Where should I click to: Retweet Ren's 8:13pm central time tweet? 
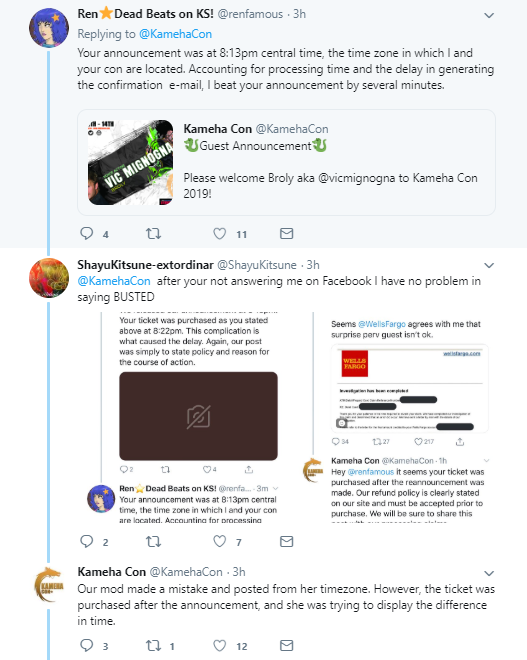[x=153, y=233]
